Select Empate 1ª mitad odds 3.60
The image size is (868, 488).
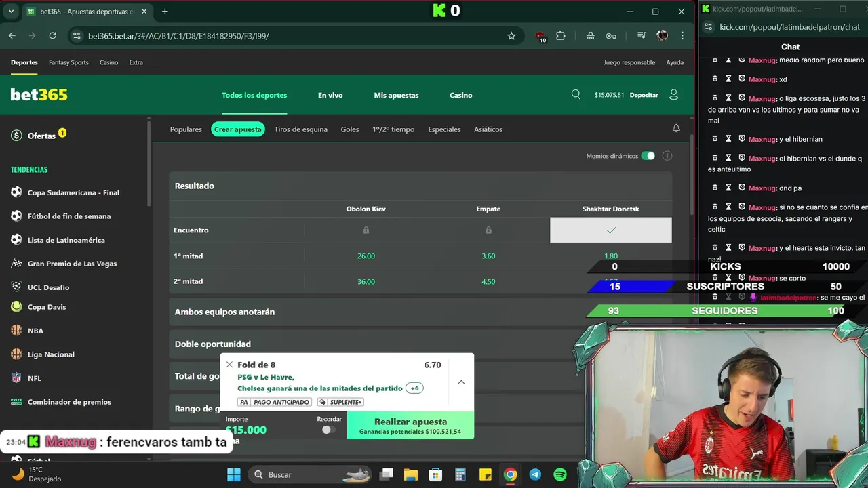(x=488, y=256)
